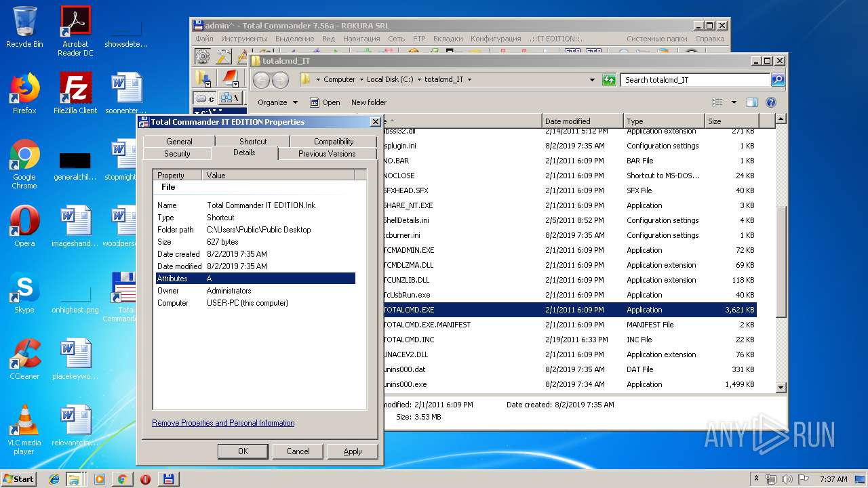Screen dimensions: 868x488
Task: Select the TOTALCMD.INC file row
Action: tap(570, 340)
